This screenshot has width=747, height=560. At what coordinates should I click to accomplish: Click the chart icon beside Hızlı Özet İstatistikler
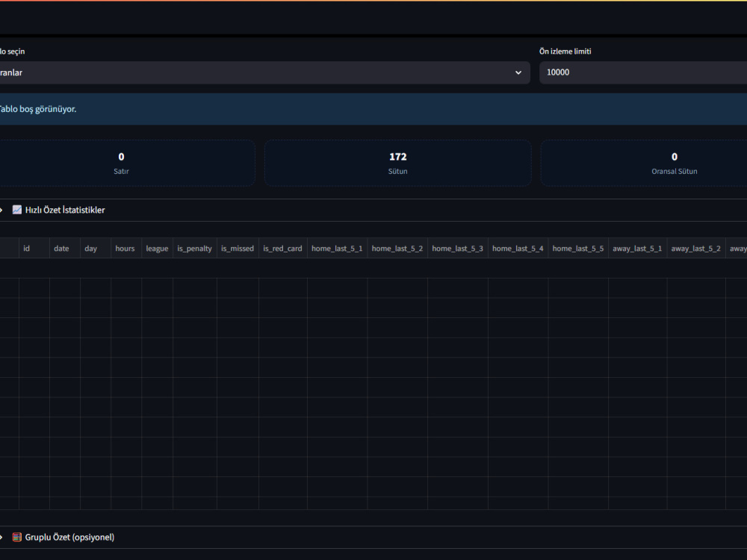point(17,210)
